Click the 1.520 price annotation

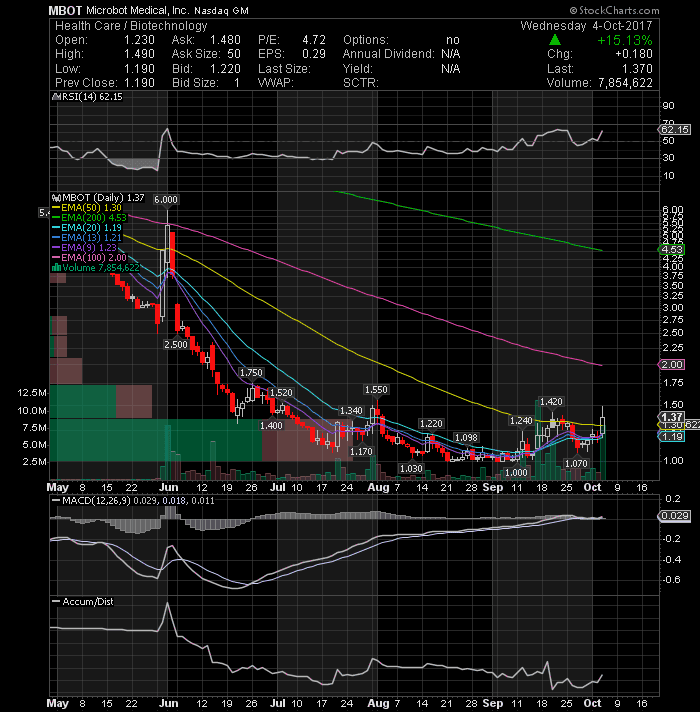(281, 393)
